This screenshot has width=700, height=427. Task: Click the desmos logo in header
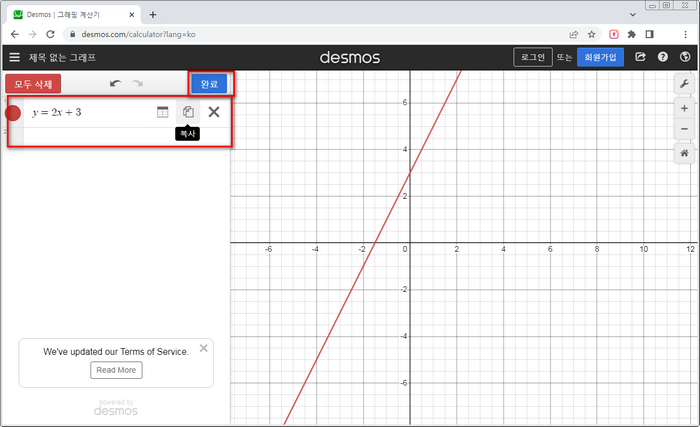coord(350,57)
